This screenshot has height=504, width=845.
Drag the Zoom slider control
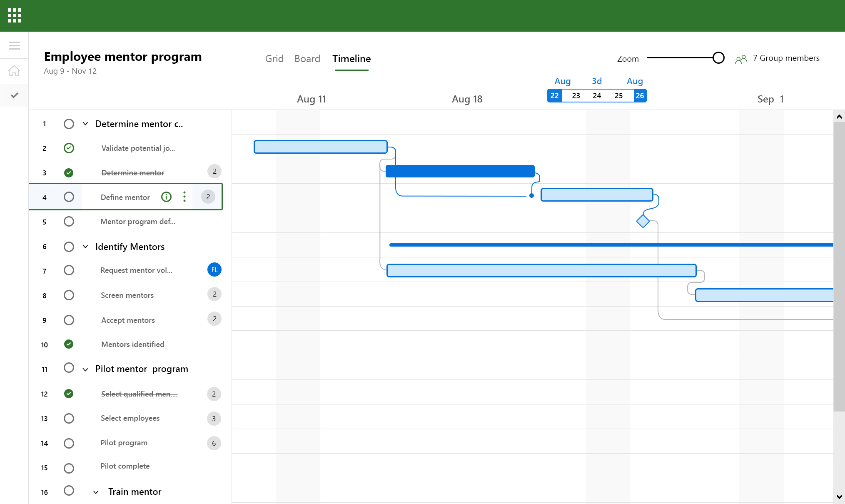(x=718, y=58)
